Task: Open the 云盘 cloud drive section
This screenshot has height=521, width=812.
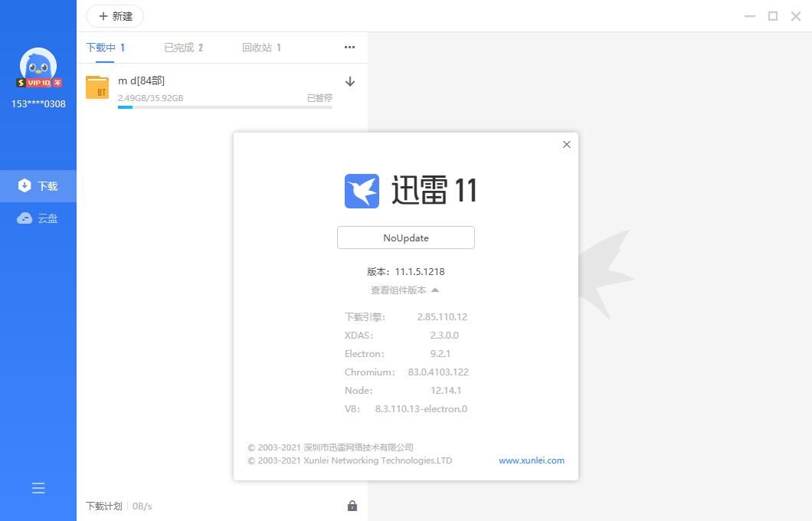Action: coord(38,218)
